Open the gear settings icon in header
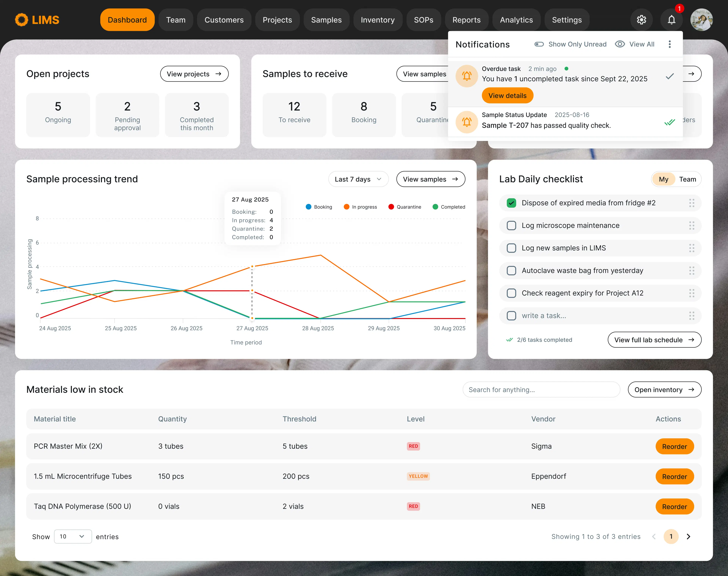Viewport: 728px width, 576px height. pyautogui.click(x=641, y=20)
